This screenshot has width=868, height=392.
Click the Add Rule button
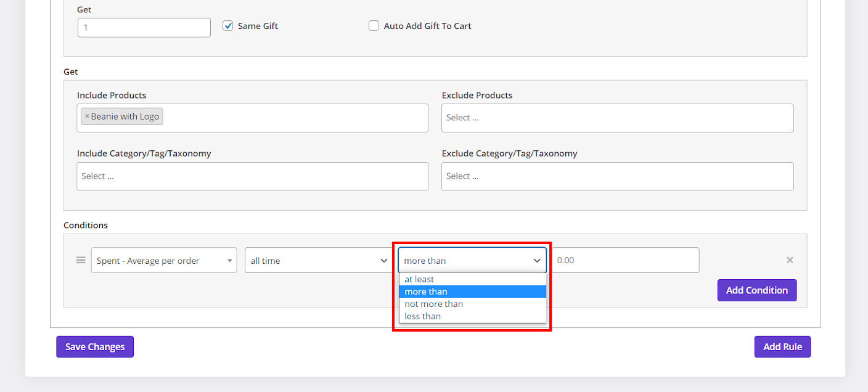(782, 346)
